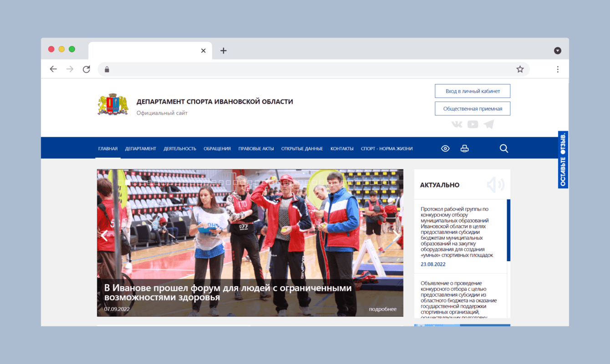Open Общественная приемная
The height and width of the screenshot is (364, 610).
tap(472, 108)
